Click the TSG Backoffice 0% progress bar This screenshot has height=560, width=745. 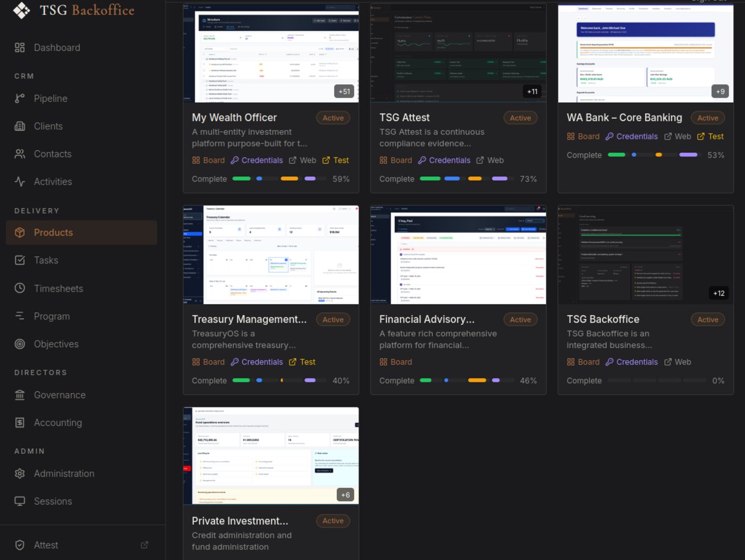657,381
